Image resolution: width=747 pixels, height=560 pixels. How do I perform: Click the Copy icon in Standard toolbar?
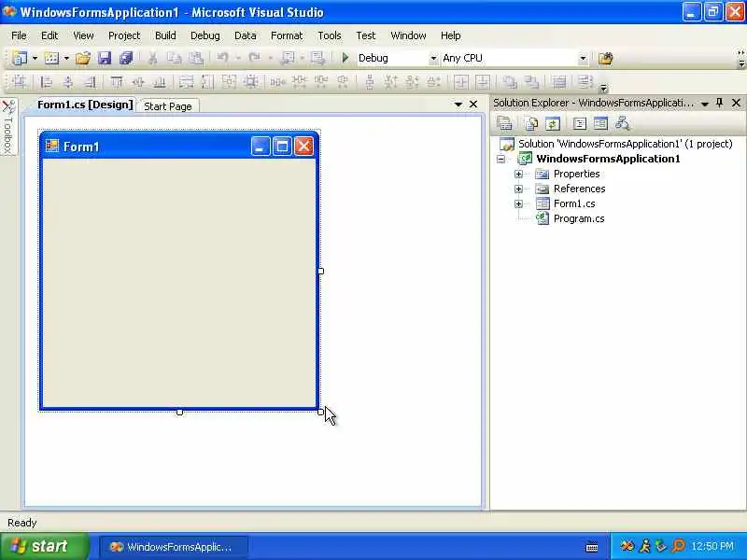175,58
